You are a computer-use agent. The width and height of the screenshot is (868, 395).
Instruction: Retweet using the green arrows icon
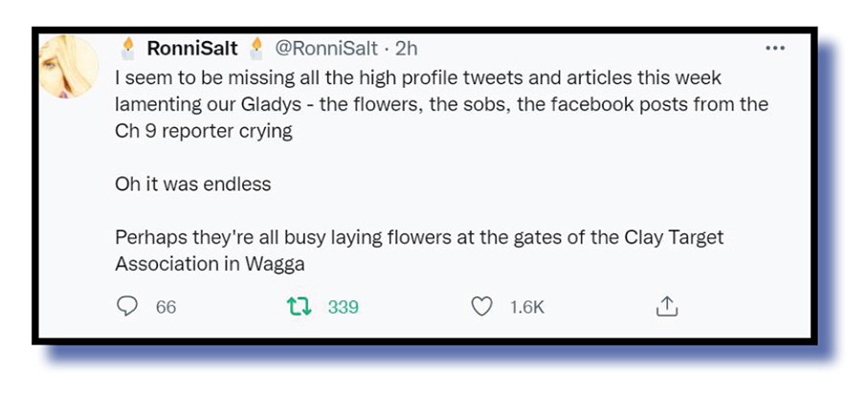click(299, 307)
